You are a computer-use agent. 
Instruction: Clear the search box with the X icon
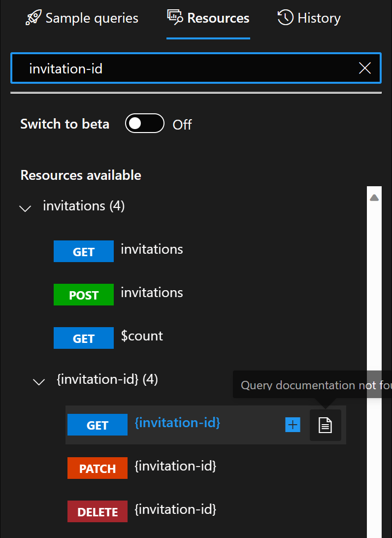pos(364,68)
